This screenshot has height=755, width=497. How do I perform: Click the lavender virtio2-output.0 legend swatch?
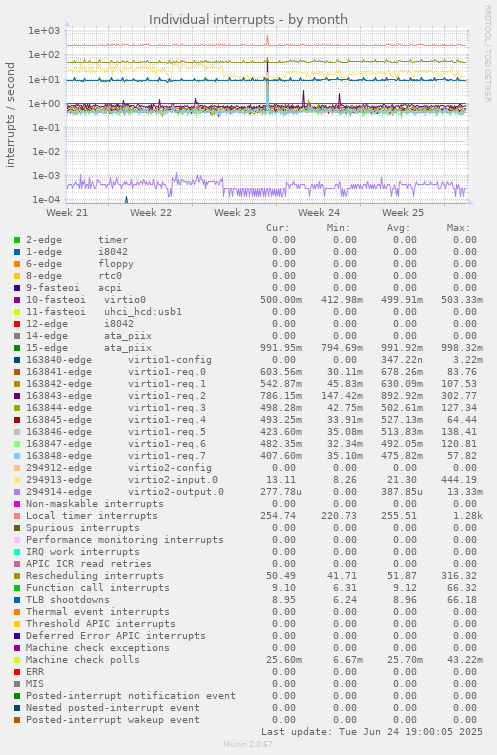(17, 492)
